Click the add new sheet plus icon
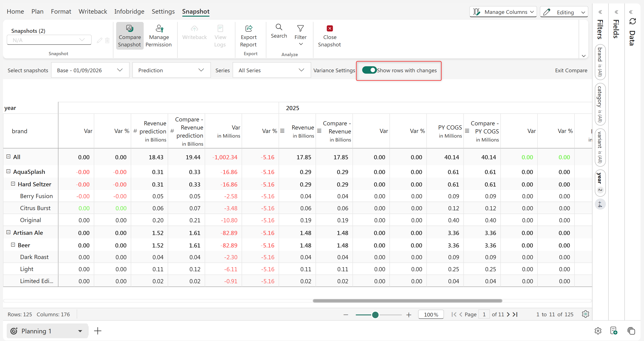Screen dimensions: 644x341 (x=97, y=331)
